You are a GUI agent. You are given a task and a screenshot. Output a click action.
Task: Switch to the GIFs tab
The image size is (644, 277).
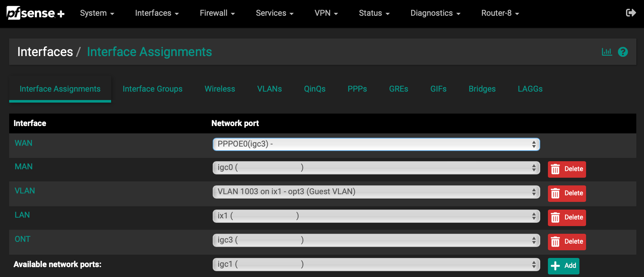[438, 89]
